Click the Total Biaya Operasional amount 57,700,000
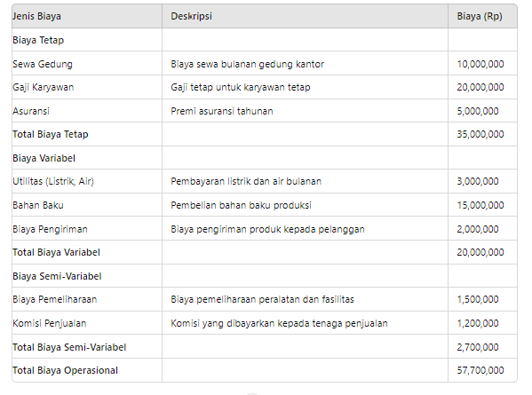The width and height of the screenshot is (532, 395). 480,370
